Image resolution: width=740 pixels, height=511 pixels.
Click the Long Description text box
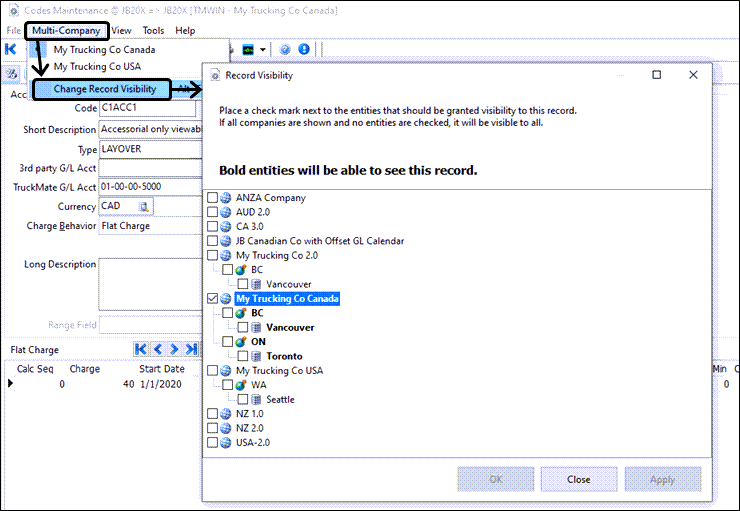[150, 284]
